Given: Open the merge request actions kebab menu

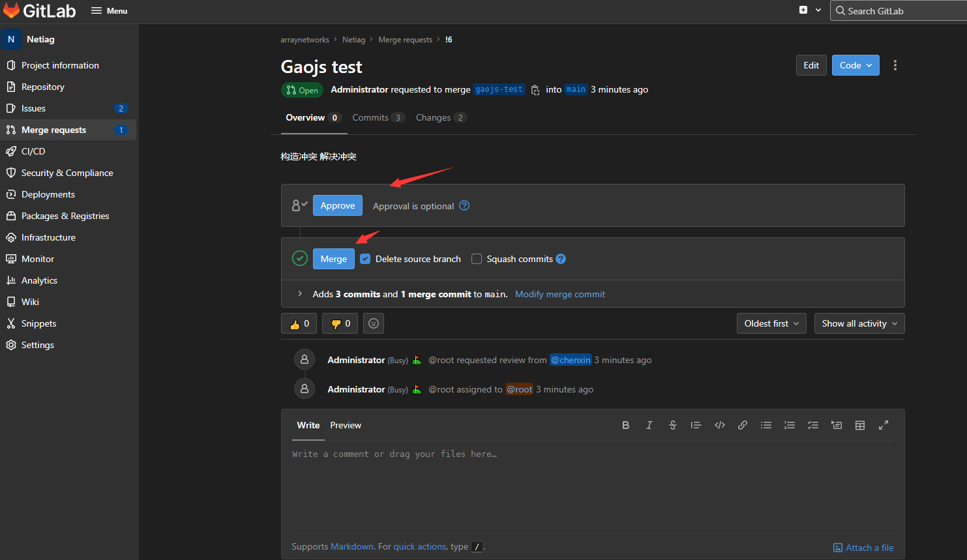Looking at the screenshot, I should pos(895,65).
